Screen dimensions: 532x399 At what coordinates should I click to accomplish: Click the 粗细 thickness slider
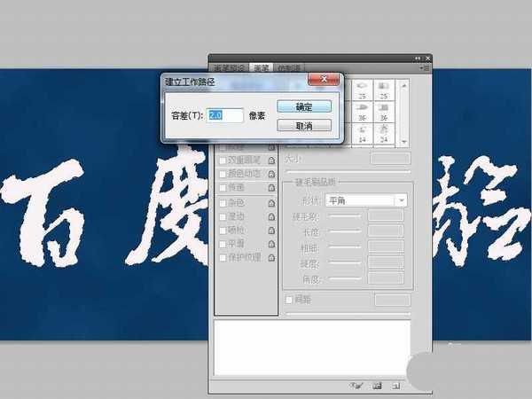tap(345, 247)
